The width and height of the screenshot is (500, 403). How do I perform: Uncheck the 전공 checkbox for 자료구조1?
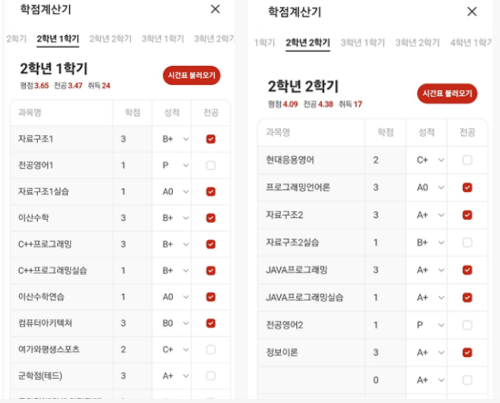pos(211,139)
